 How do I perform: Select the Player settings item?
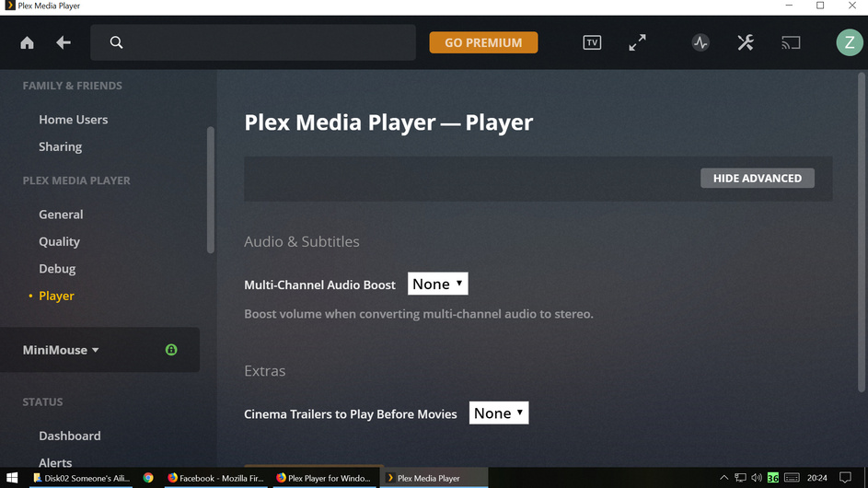coord(56,296)
